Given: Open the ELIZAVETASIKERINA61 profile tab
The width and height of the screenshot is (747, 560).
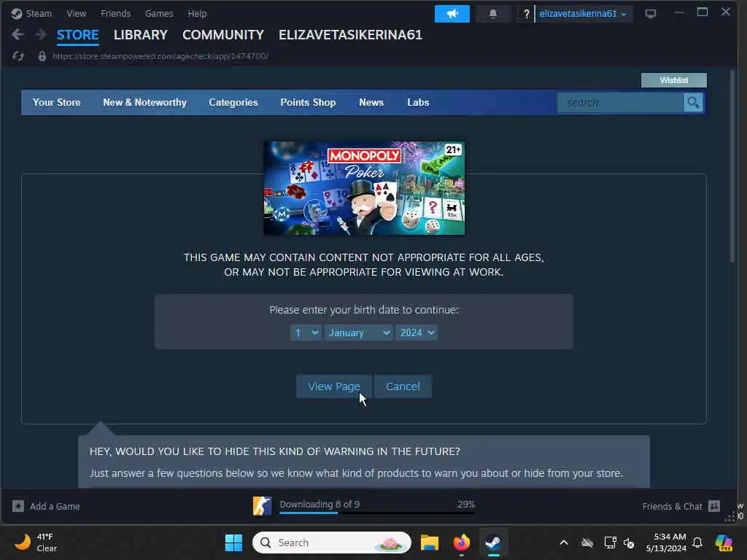Looking at the screenshot, I should point(350,35).
